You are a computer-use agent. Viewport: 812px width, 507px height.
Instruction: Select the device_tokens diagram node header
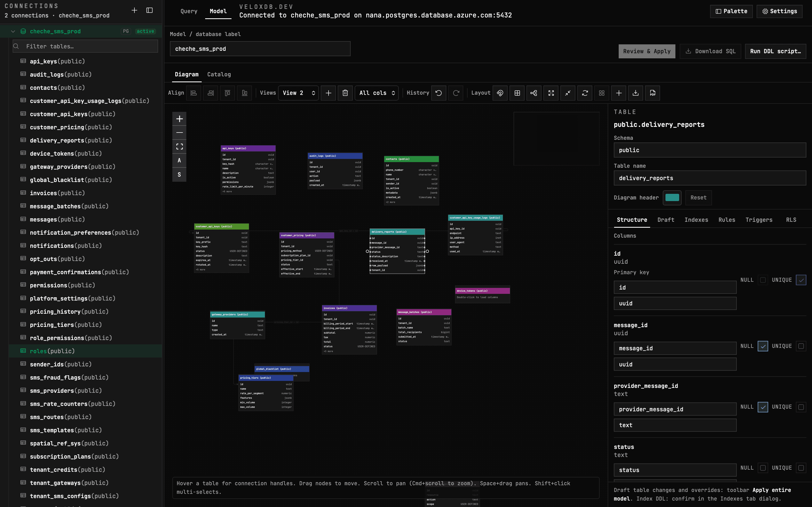click(482, 291)
